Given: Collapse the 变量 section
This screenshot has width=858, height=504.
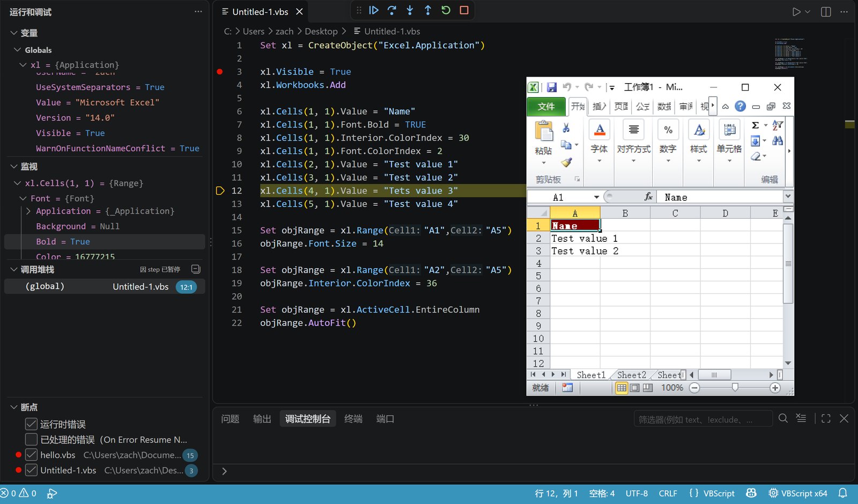Looking at the screenshot, I should tap(14, 33).
